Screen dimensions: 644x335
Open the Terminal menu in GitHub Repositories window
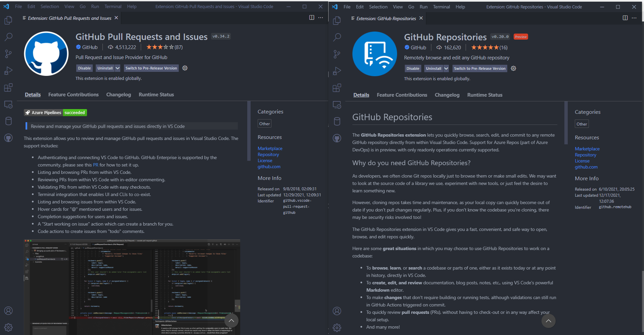(441, 7)
